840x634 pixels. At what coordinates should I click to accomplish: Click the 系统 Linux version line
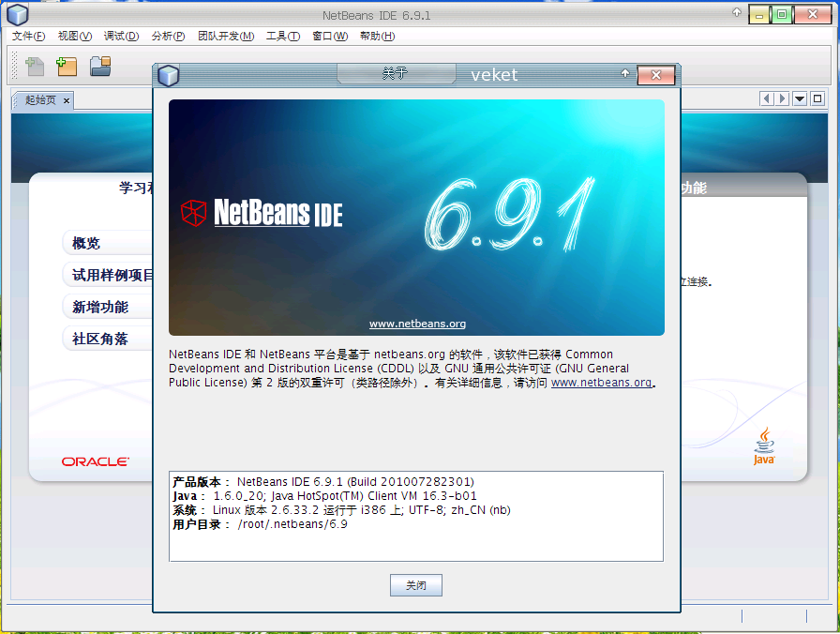click(341, 510)
